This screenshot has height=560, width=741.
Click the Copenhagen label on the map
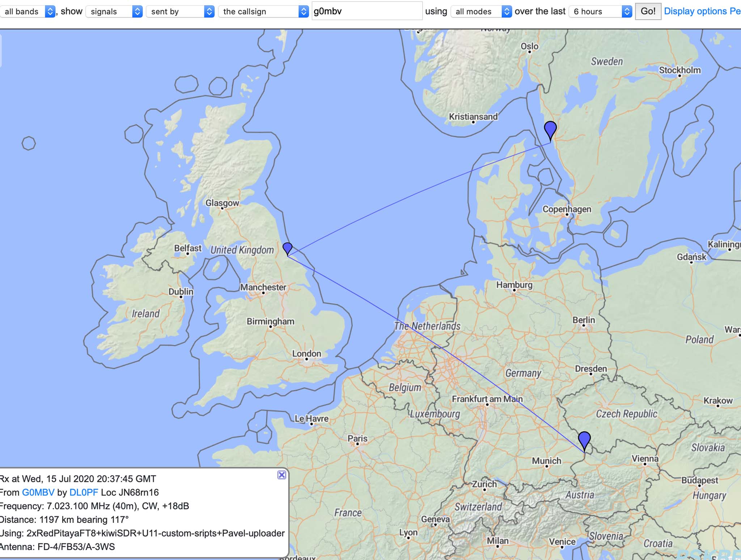click(567, 209)
